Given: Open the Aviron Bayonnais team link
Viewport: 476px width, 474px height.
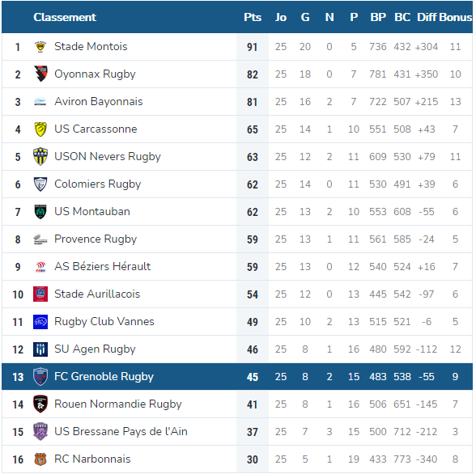Looking at the screenshot, I should click(99, 102).
